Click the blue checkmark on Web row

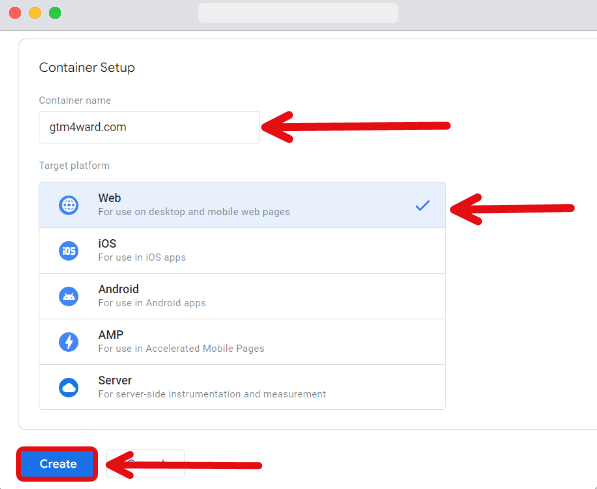pyautogui.click(x=422, y=205)
